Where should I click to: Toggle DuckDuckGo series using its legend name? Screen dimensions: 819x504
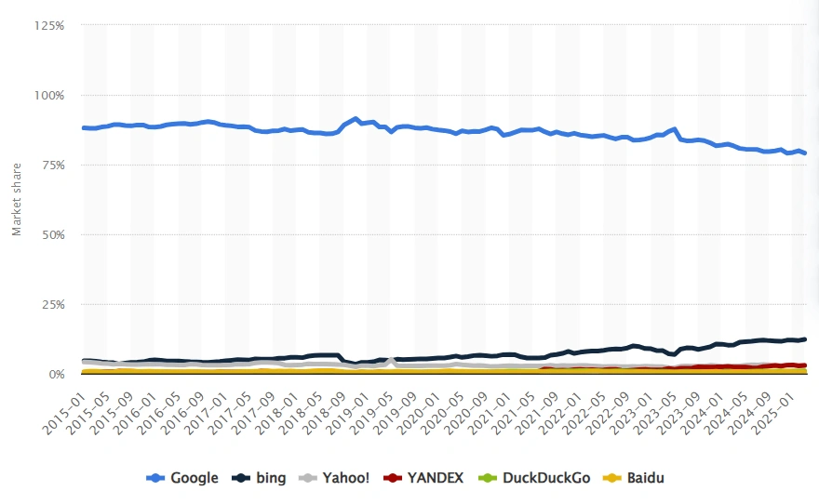click(544, 478)
